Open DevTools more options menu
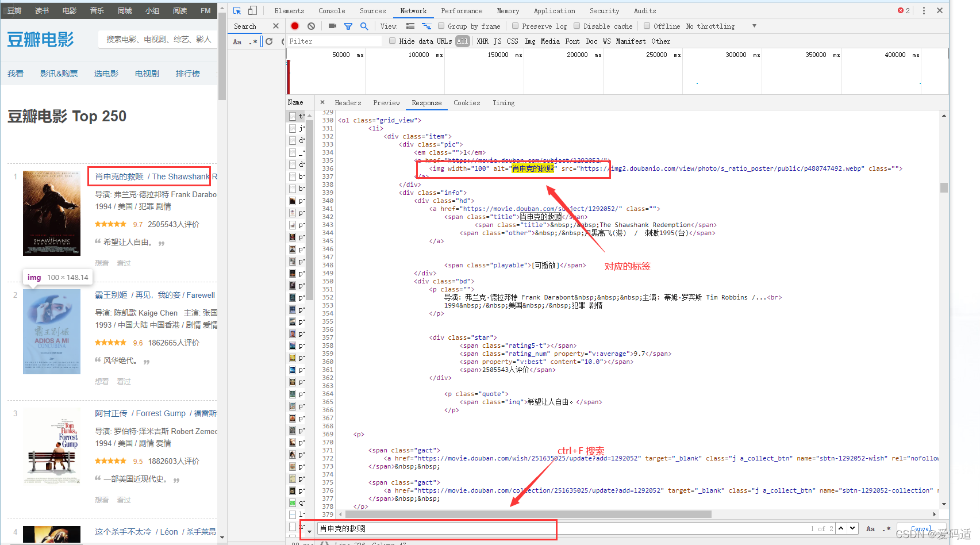 [x=924, y=10]
